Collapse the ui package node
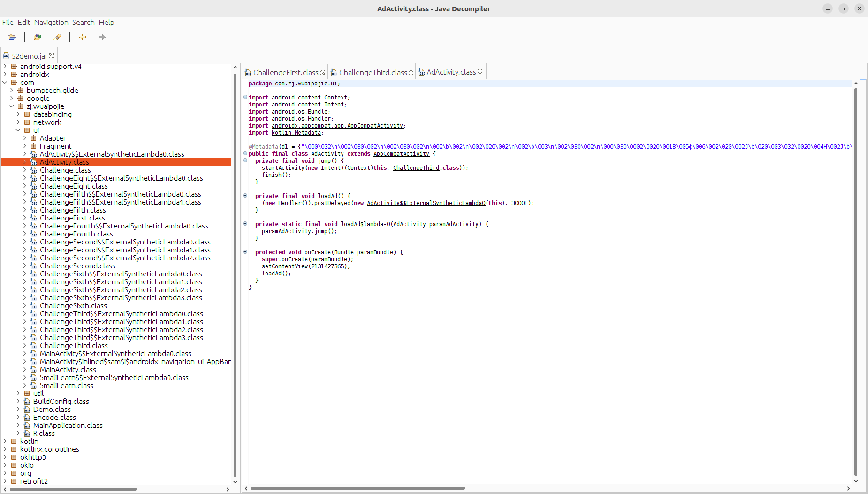The height and width of the screenshot is (494, 868). (x=18, y=130)
